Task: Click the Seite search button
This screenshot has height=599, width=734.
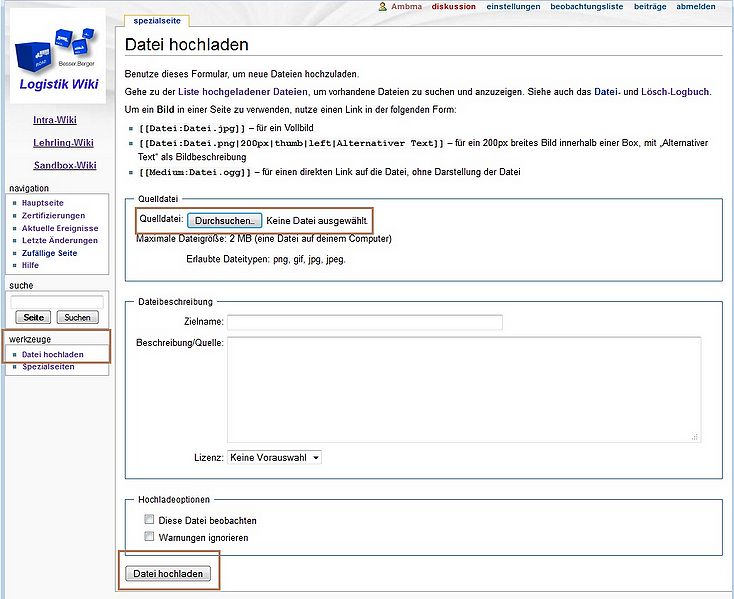Action: (33, 317)
